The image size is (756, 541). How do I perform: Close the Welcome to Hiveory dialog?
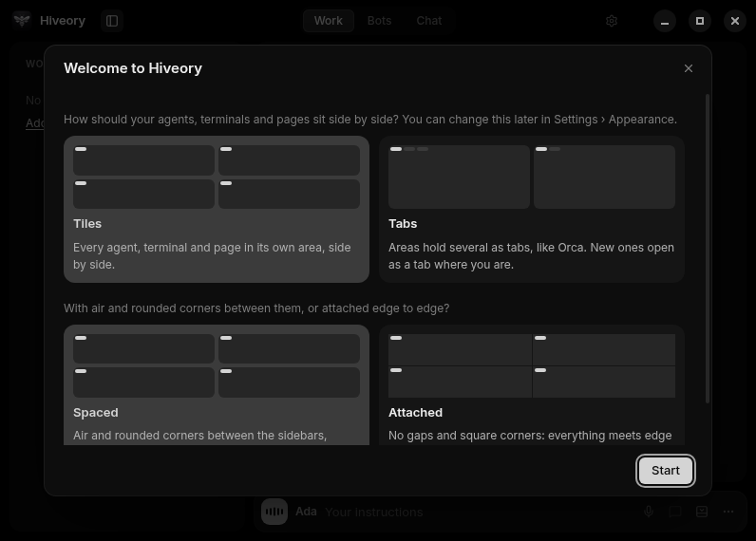click(x=689, y=68)
